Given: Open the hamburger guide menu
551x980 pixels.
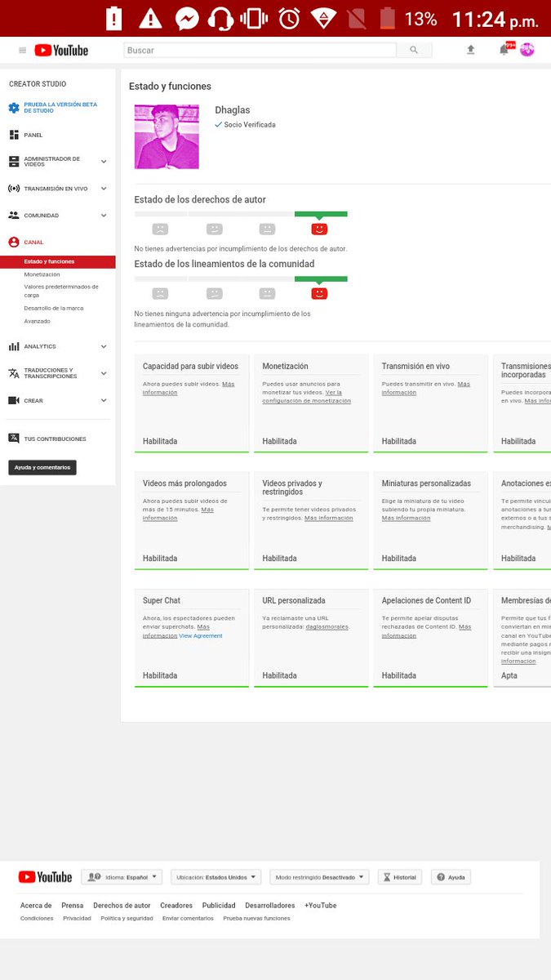Looking at the screenshot, I should click(22, 51).
